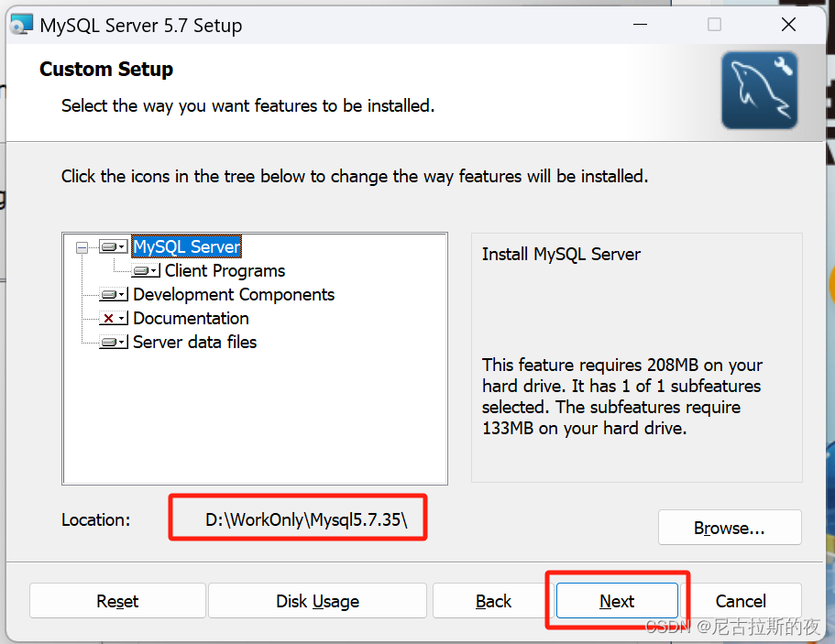
Task: Click Browse to change install location
Action: [x=729, y=527]
